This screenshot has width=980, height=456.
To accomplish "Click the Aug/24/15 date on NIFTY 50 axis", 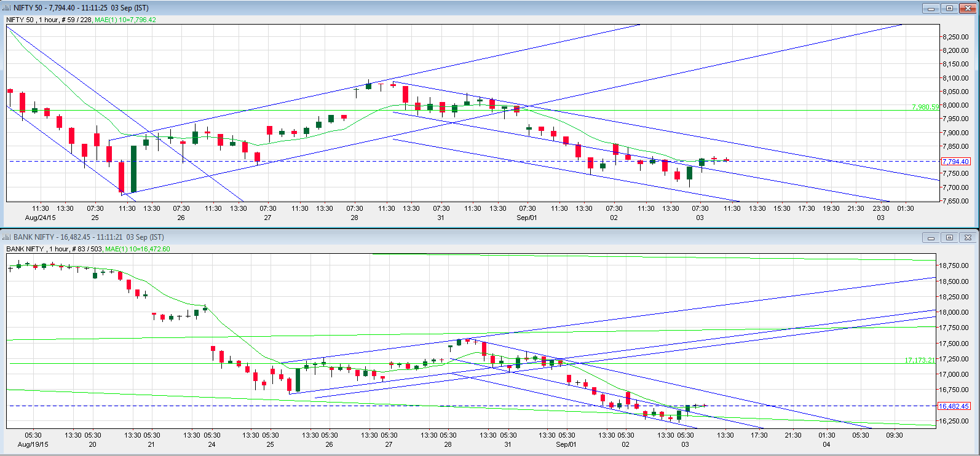I will [x=41, y=218].
